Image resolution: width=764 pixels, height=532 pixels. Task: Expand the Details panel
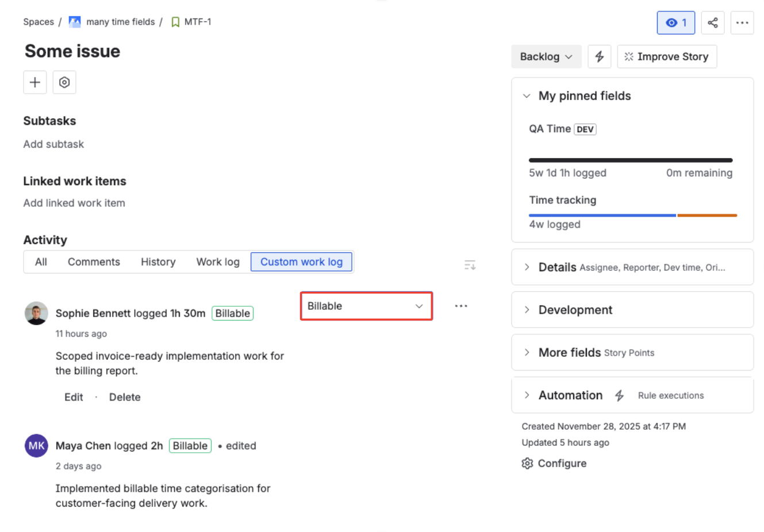click(527, 267)
